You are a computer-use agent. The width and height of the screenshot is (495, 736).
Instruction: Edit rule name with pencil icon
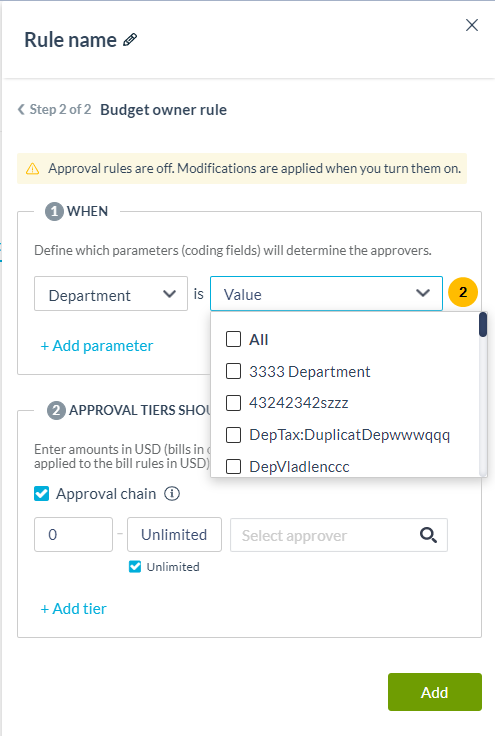(130, 40)
